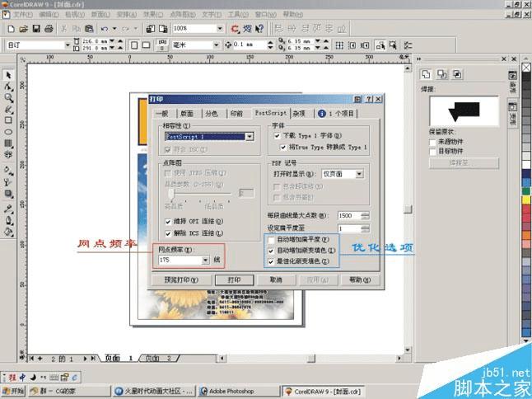Open Adobe Photoshop taskbar button
532x399 pixels.
click(x=239, y=392)
